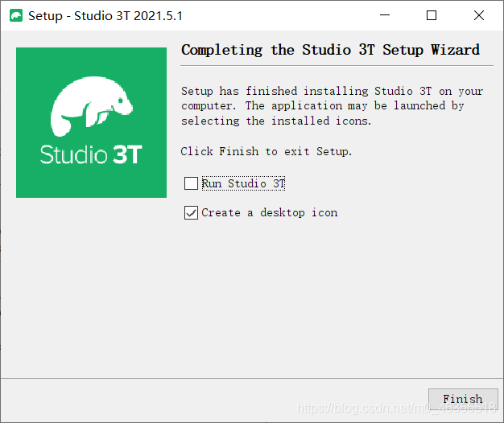Click the 'Click Finish to exit Setup' text
Viewport: 504px width, 423px height.
(266, 151)
